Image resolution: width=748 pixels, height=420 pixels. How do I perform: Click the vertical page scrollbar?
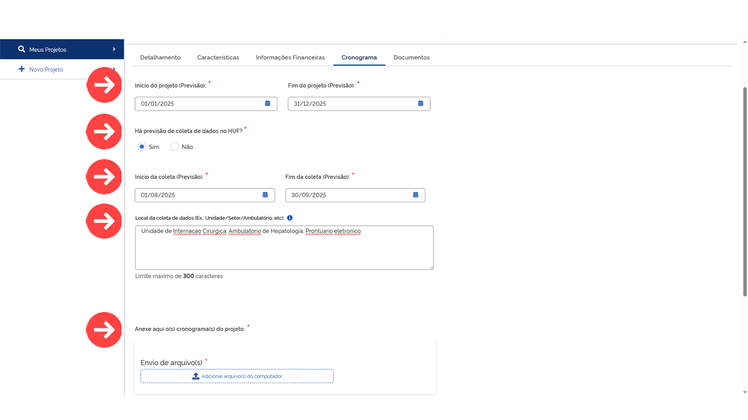[745, 191]
